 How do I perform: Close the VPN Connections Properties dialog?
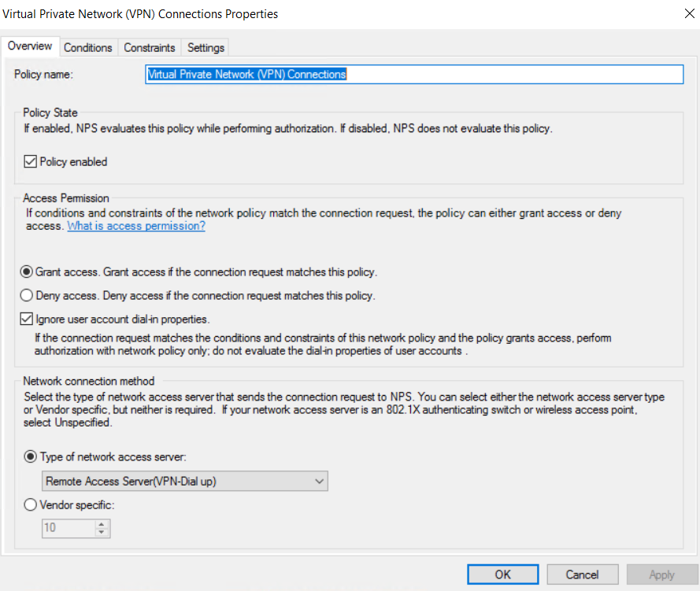point(680,14)
